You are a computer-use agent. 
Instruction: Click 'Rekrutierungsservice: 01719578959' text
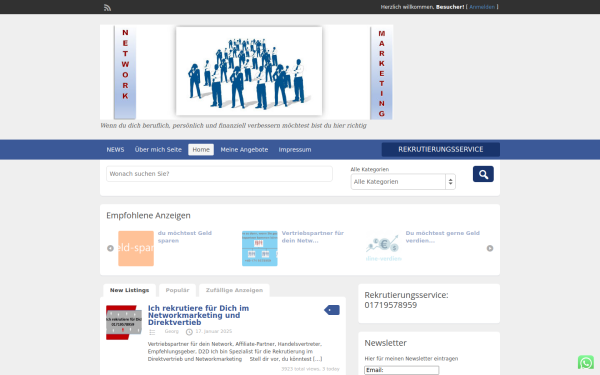(x=406, y=300)
